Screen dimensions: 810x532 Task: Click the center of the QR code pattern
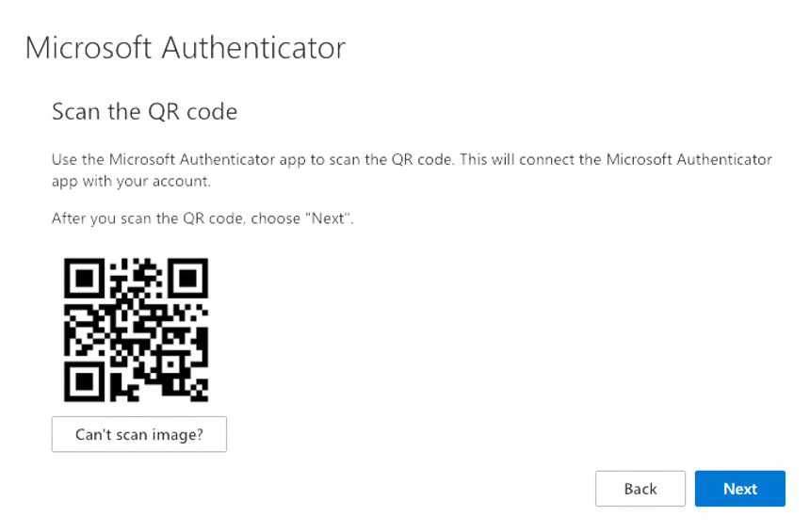(x=137, y=330)
